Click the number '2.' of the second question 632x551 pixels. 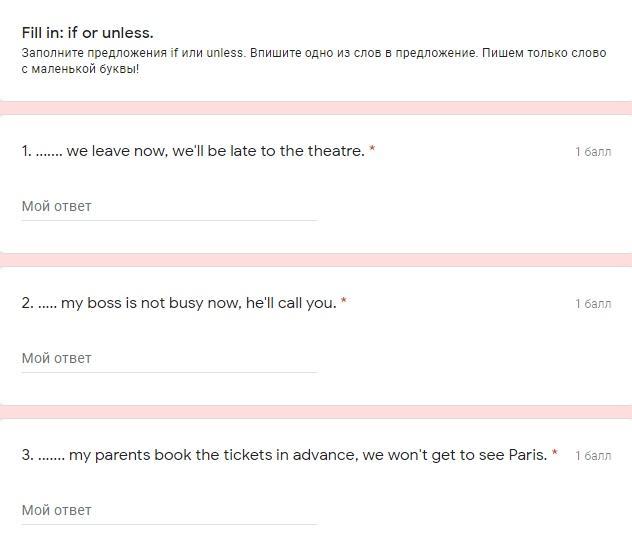click(27, 303)
